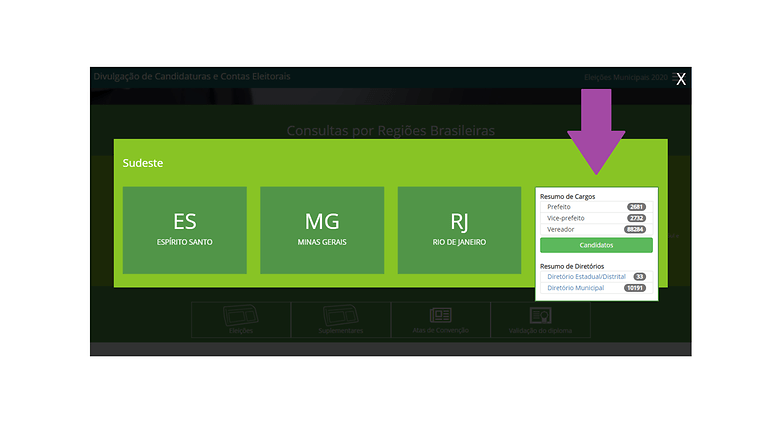Open the Diretório Estadual/Distrital link
The height and width of the screenshot is (434, 782).
click(x=586, y=276)
